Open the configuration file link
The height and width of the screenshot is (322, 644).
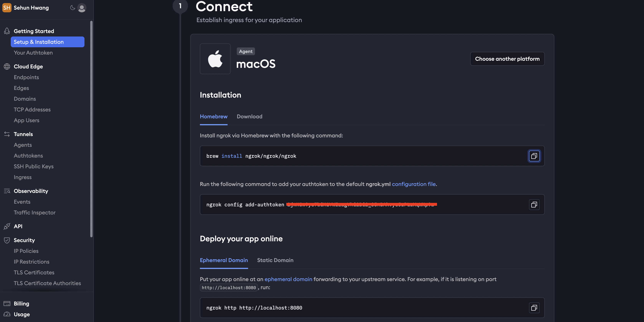point(414,184)
